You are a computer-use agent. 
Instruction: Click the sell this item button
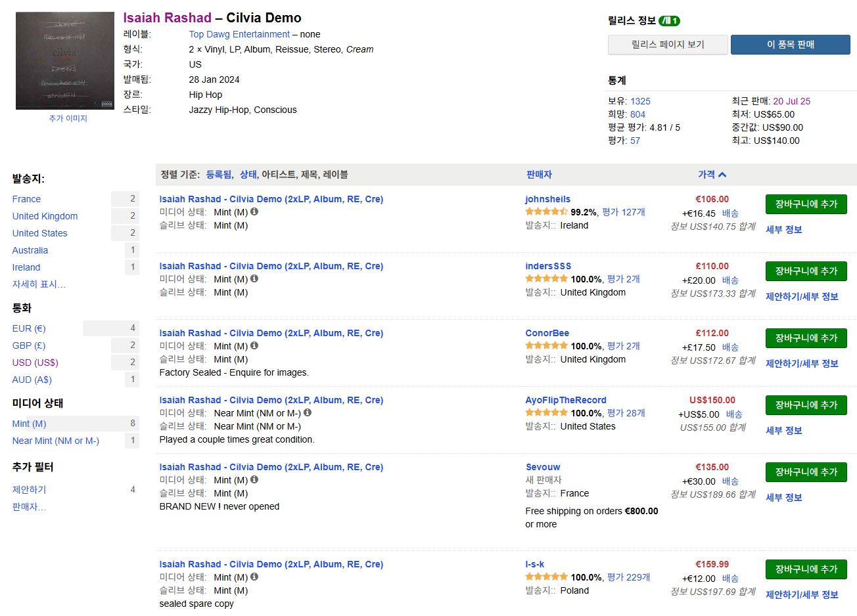click(x=791, y=45)
